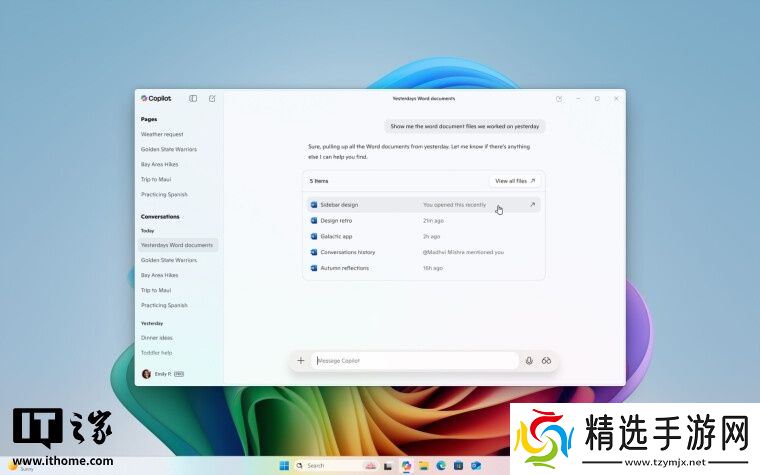
Task: Open Autumn reflections document
Action: 344,268
